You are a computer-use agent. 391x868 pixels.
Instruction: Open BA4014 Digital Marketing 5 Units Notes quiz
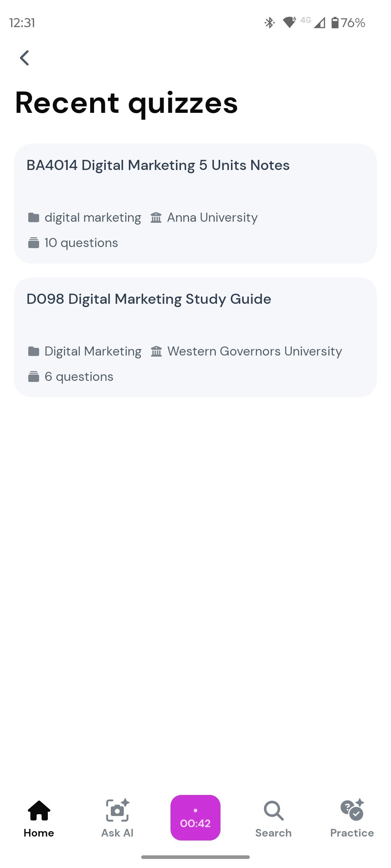point(158,165)
